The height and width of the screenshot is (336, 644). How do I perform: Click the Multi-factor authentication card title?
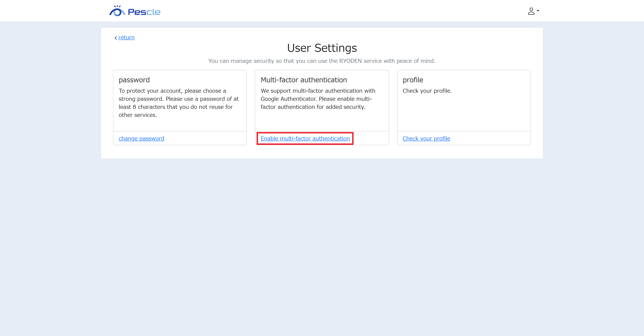pos(304,80)
